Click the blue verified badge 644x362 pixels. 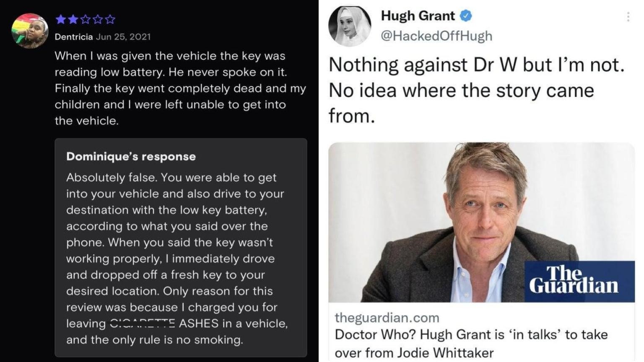pyautogui.click(x=466, y=16)
